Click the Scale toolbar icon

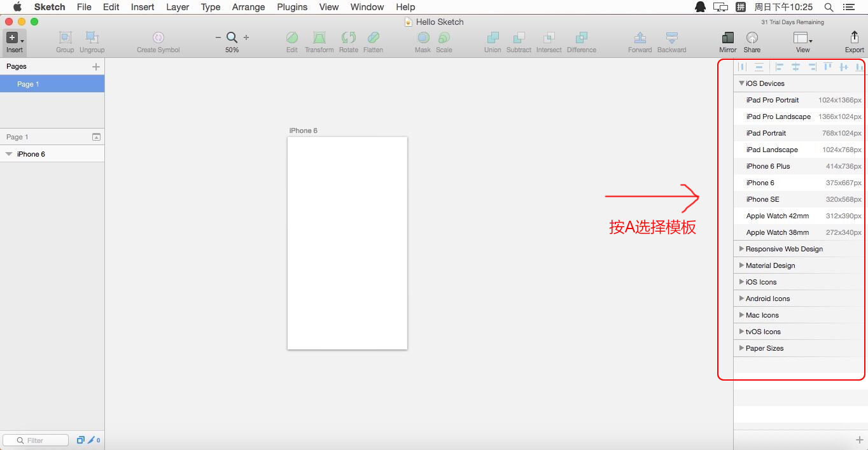coord(444,38)
